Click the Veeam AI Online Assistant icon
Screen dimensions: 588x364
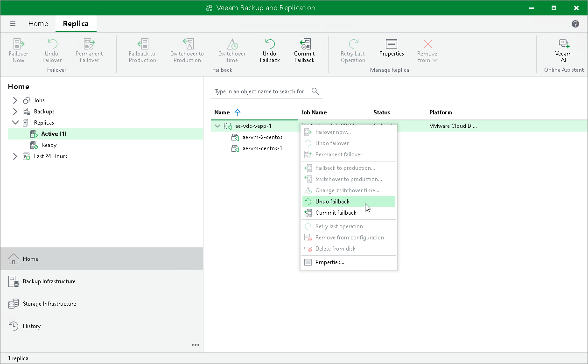563,50
